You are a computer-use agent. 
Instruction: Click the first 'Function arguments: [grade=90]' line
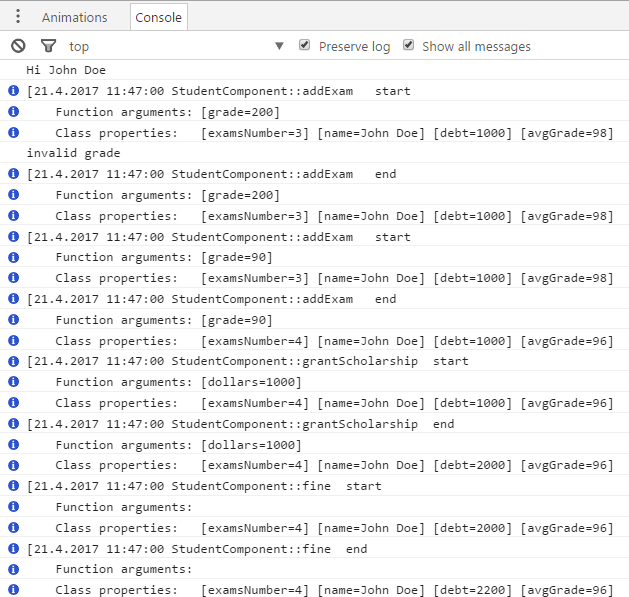164,257
